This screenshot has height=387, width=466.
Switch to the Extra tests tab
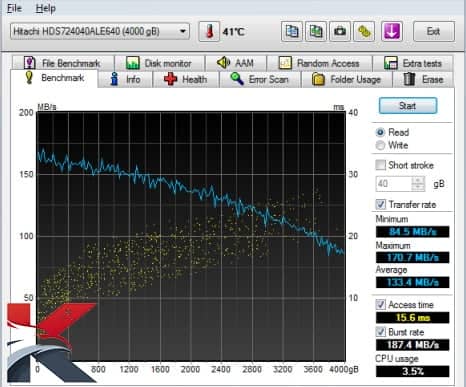413,63
